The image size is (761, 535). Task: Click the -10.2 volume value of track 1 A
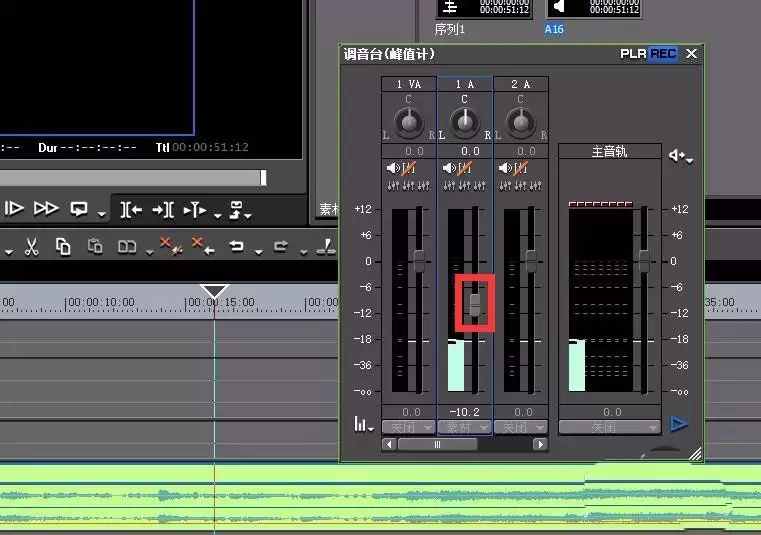pyautogui.click(x=464, y=412)
